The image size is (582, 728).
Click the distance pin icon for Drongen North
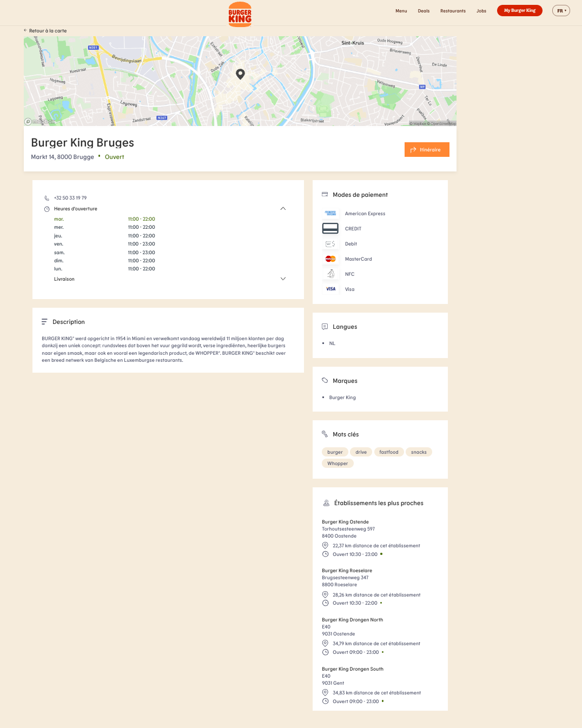coord(325,643)
